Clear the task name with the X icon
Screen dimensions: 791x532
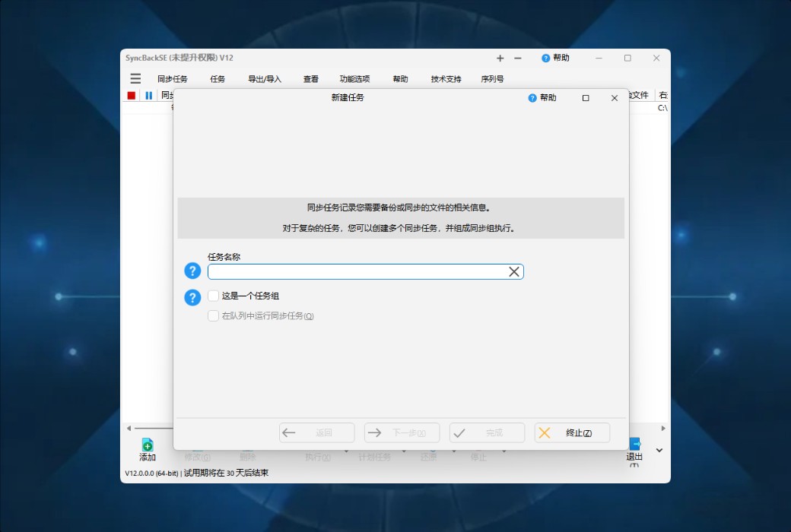515,271
